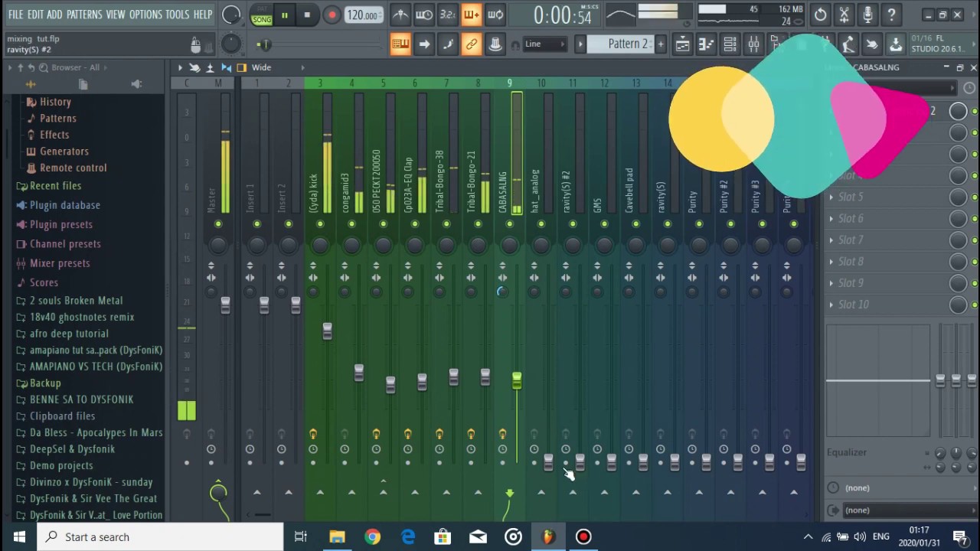Open Recent files in browser

55,186
